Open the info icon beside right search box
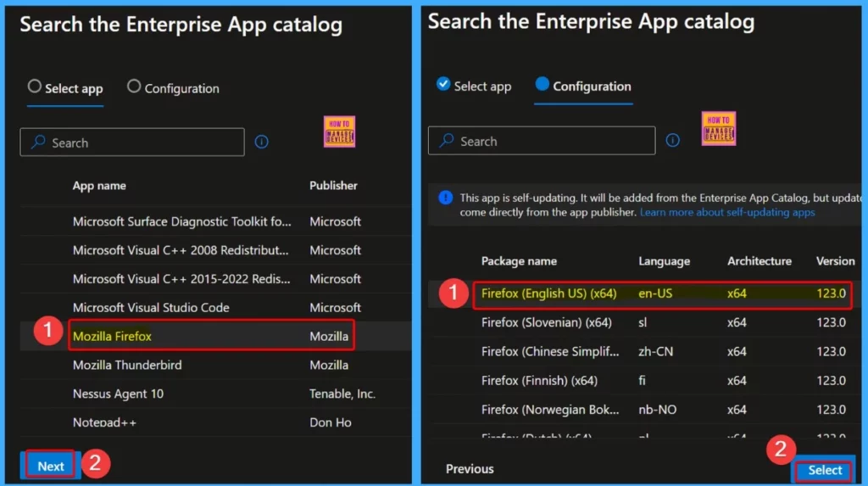Viewport: 868px width, 486px height. point(672,140)
